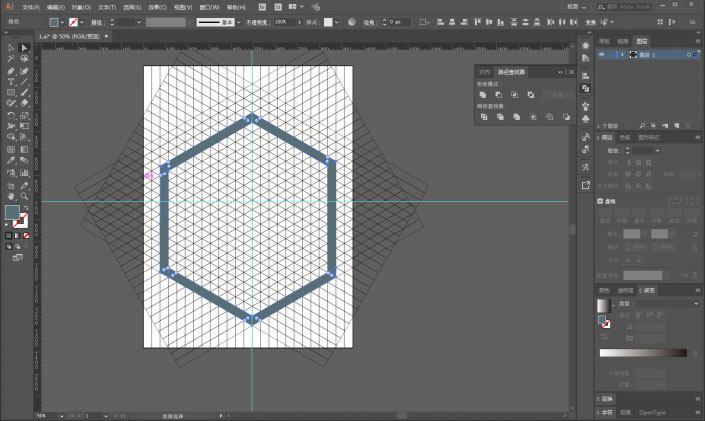
Task: Select the Magic Wand tool
Action: click(11, 59)
